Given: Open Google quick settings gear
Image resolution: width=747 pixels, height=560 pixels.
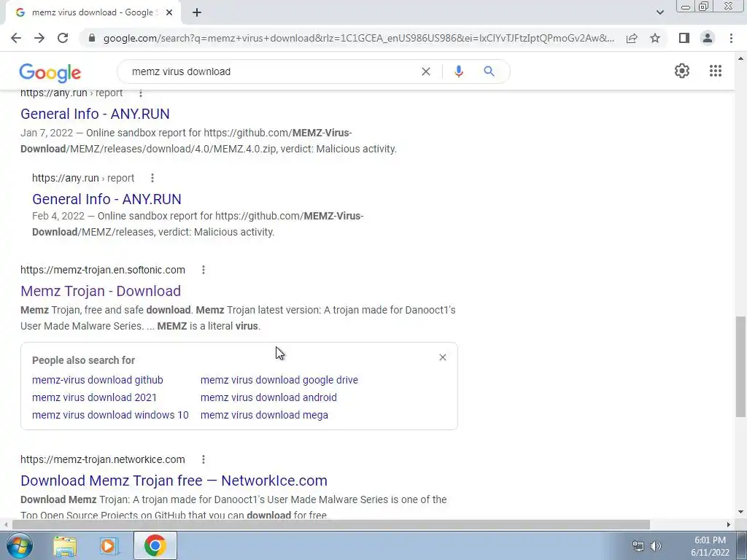Looking at the screenshot, I should 682,71.
